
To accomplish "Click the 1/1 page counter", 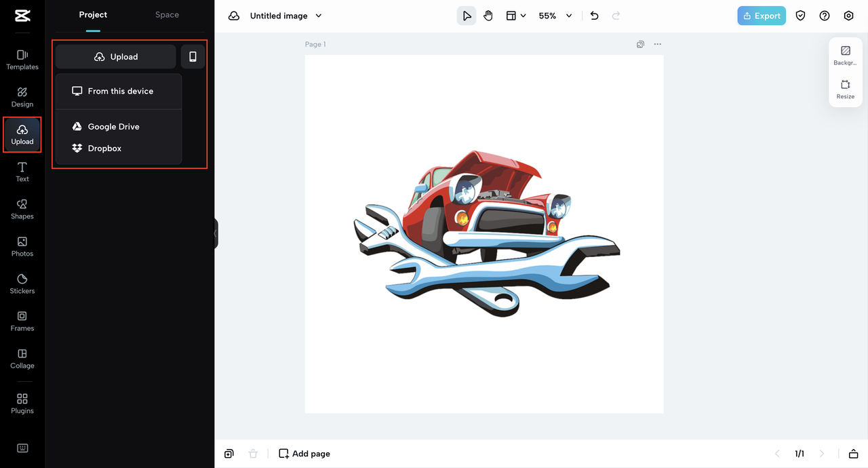I will 800,454.
